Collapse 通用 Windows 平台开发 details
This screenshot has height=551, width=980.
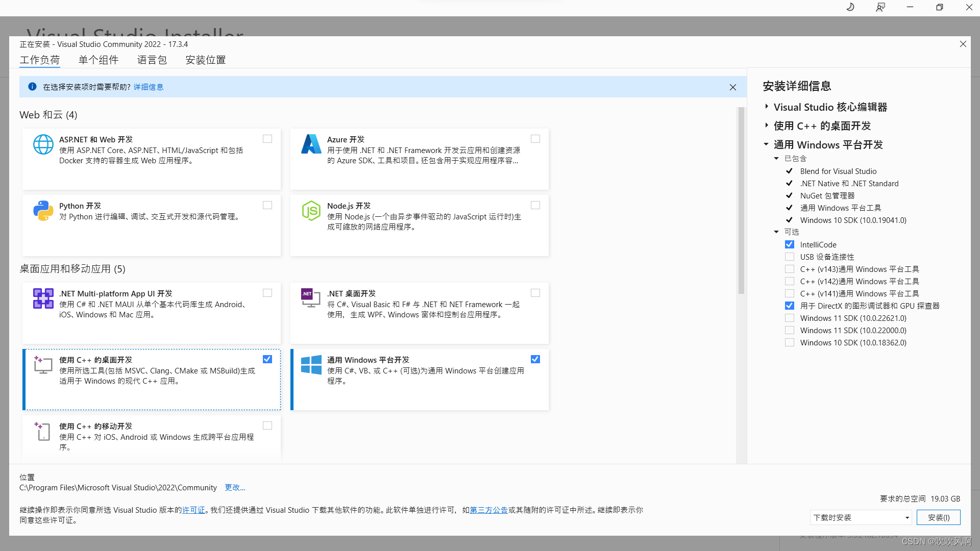pos(766,144)
